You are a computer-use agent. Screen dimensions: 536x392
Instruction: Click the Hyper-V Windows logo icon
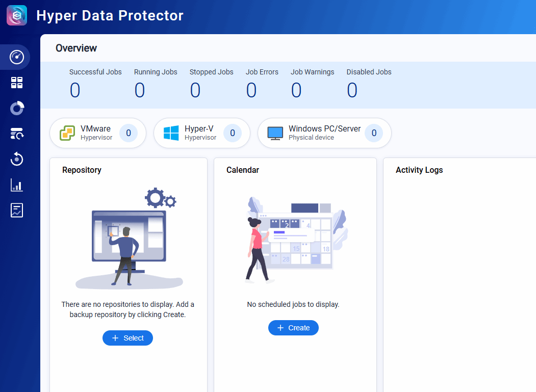[171, 133]
